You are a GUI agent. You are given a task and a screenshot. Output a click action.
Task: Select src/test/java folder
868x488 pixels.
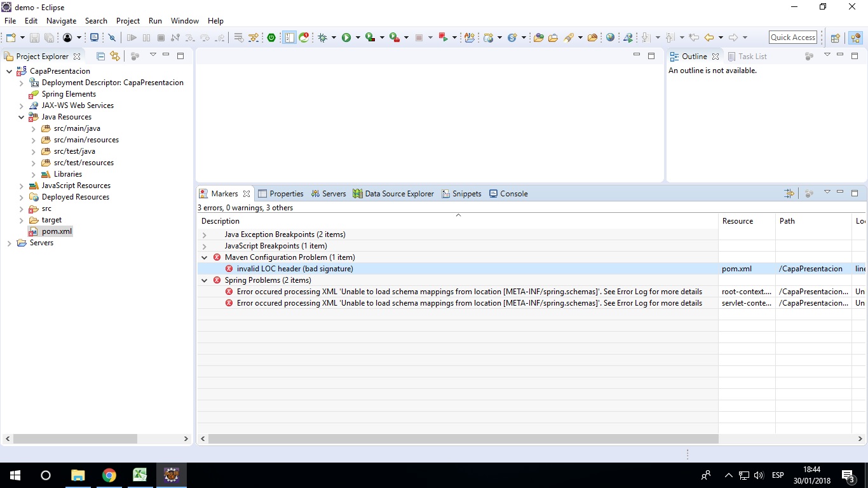[74, 151]
